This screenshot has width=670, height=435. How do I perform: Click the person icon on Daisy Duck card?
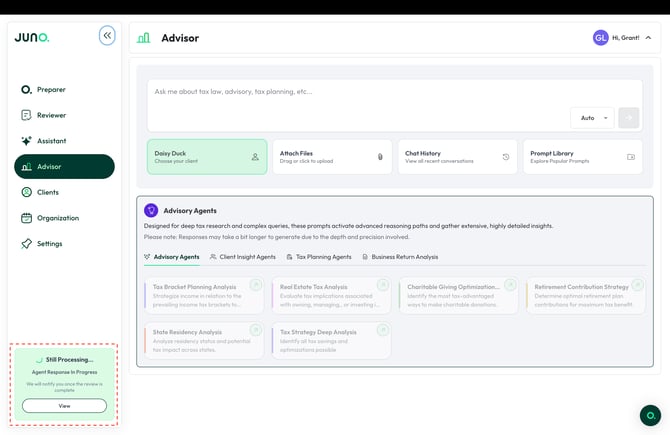coord(255,157)
